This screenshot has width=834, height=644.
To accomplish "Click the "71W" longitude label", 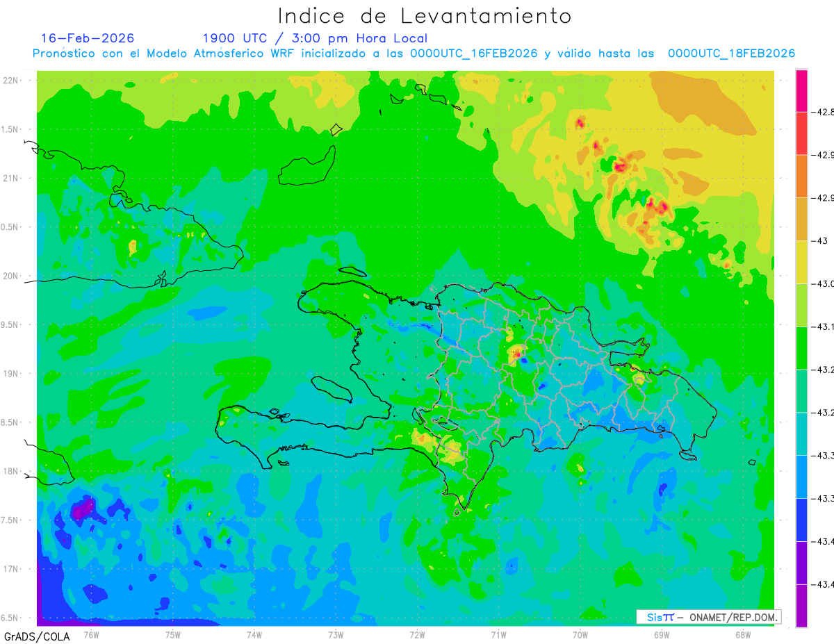I will click(x=498, y=634).
